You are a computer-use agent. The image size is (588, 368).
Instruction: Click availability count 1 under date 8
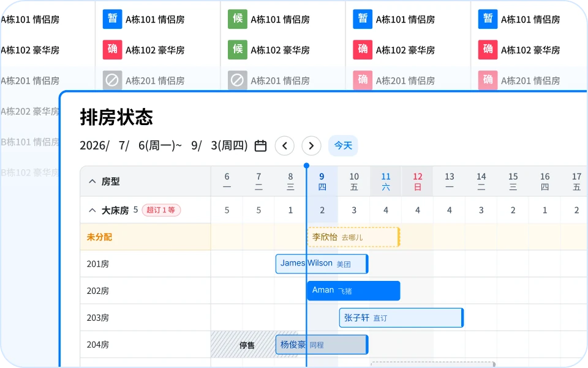pyautogui.click(x=290, y=210)
